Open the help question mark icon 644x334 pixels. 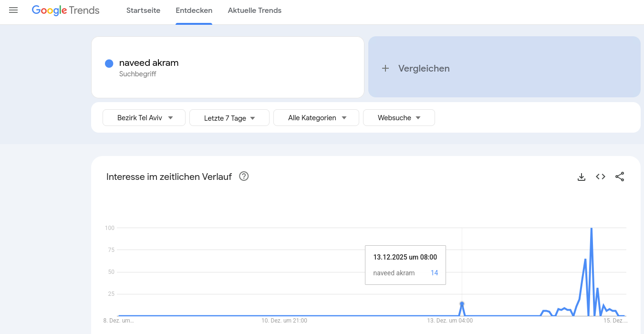(244, 177)
